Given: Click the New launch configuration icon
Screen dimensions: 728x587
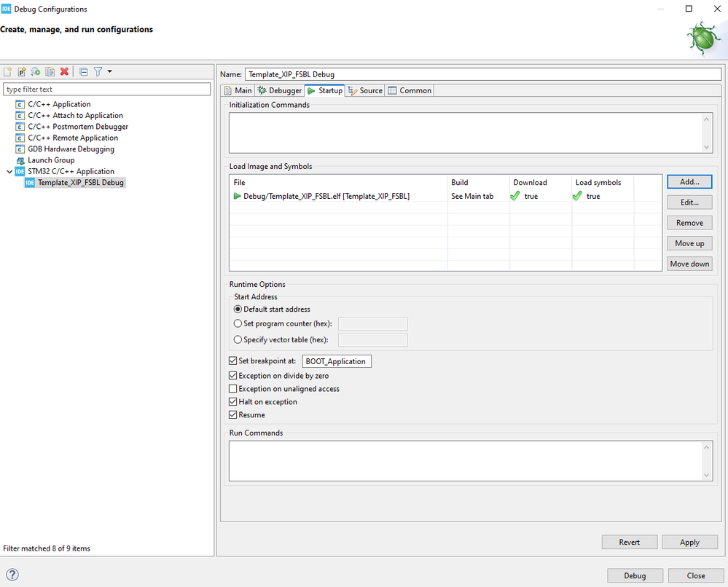Looking at the screenshot, I should (7, 71).
